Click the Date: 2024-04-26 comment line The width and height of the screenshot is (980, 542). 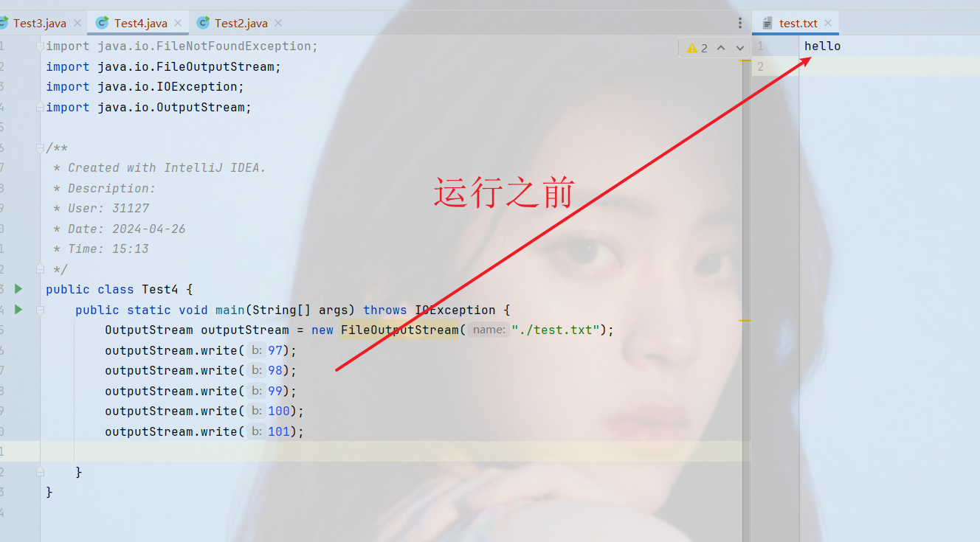[119, 229]
